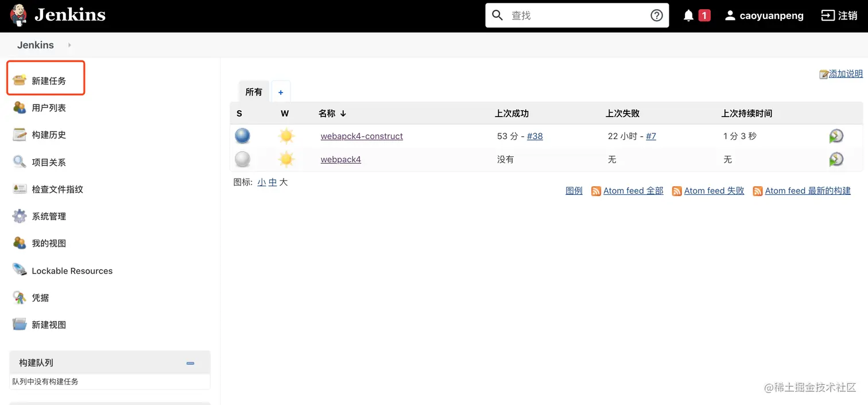Click the 构建历史 notepad icon

20,134
